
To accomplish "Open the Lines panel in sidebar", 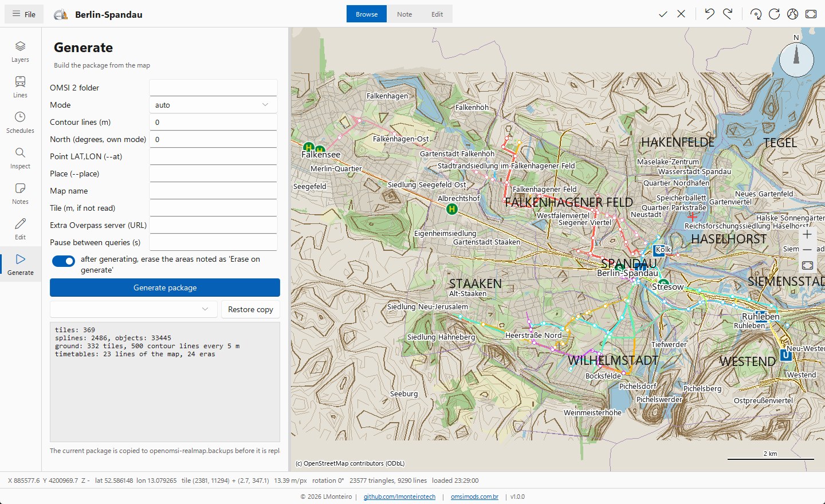I will [20, 87].
